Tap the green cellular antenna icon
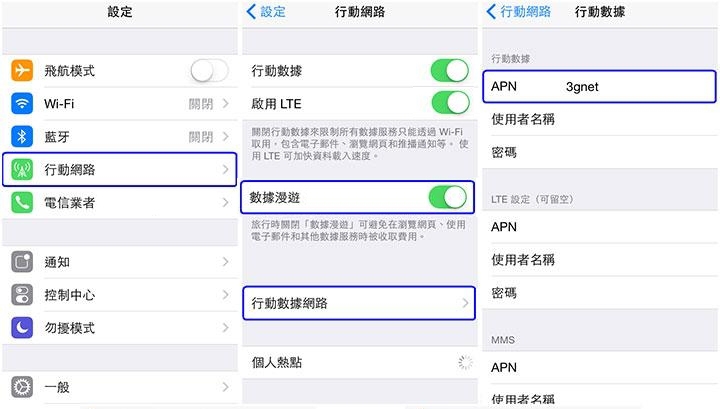Viewport: 720px width, 409px height. (x=22, y=169)
